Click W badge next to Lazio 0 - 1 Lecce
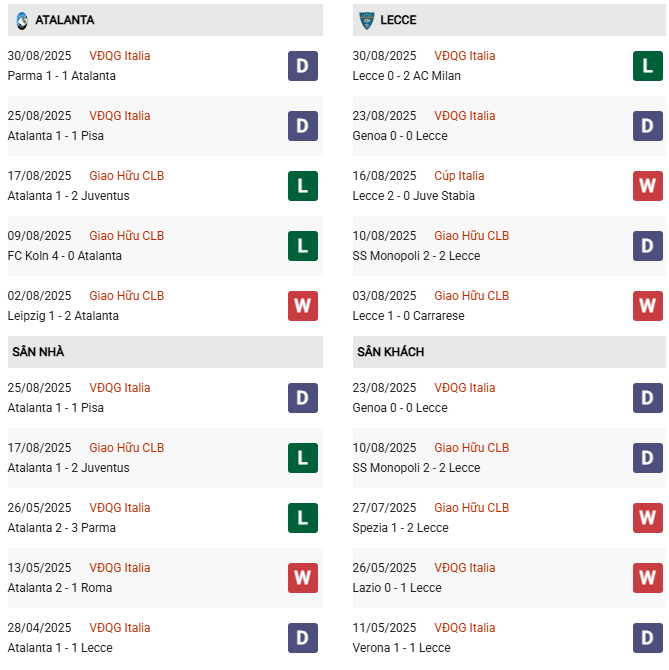This screenshot has width=669, height=670. tap(647, 578)
